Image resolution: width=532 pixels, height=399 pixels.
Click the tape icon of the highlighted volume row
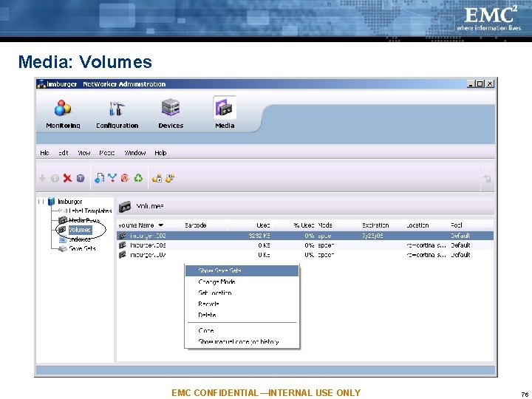click(123, 236)
